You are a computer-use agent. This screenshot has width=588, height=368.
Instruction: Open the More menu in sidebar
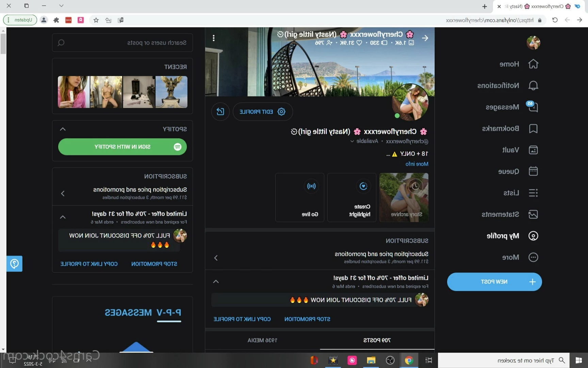coord(520,257)
